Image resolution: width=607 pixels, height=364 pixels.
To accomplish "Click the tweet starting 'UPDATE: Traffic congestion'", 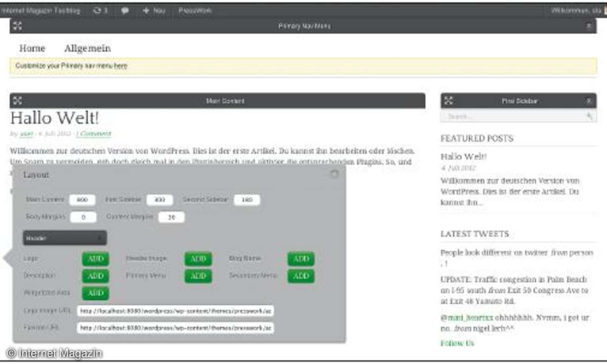I will 514,290.
